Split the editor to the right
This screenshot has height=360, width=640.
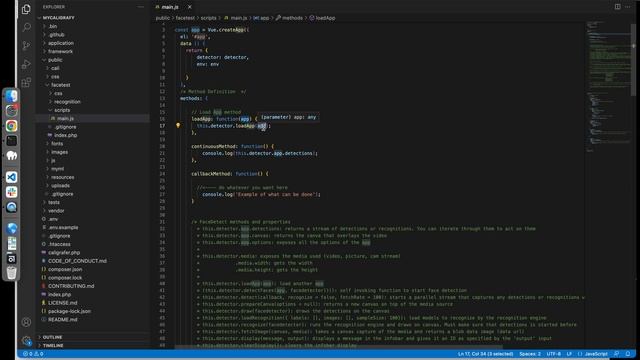point(618,7)
